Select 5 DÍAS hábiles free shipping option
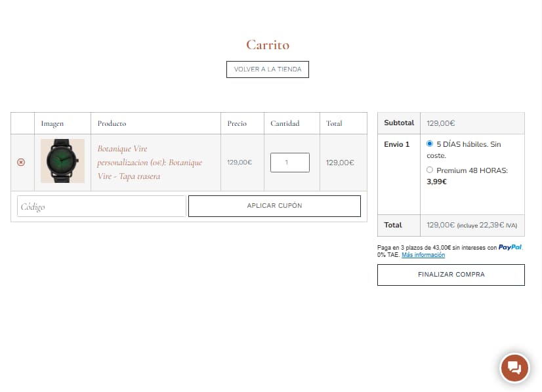This screenshot has width=542, height=392. [430, 144]
